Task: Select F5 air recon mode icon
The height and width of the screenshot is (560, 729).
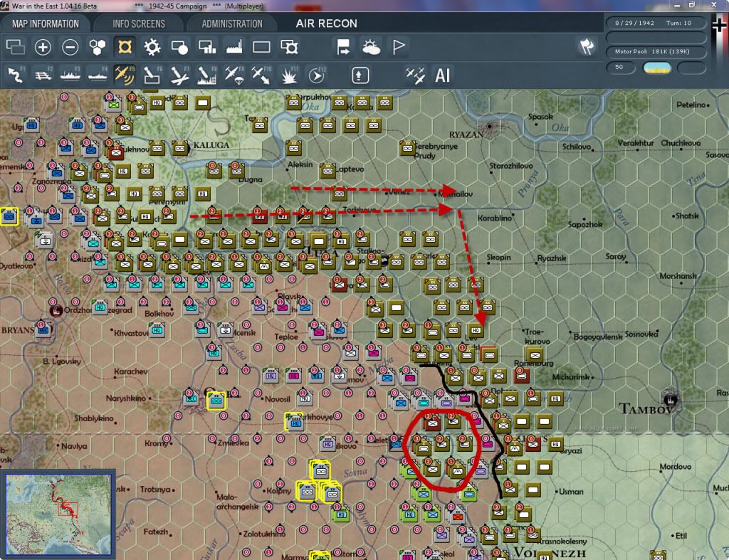Action: pos(125,75)
